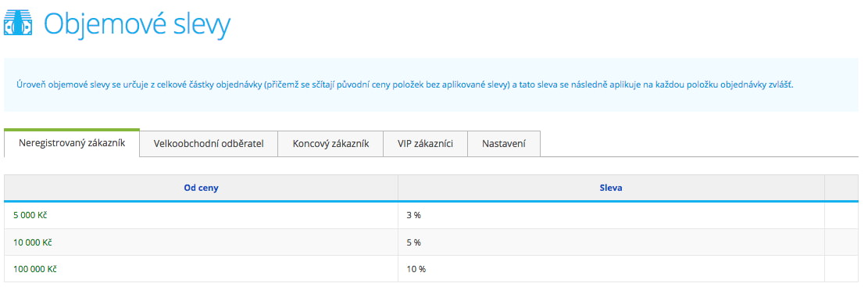Open the Koncový zákazník tab
The width and height of the screenshot is (868, 287).
click(330, 144)
